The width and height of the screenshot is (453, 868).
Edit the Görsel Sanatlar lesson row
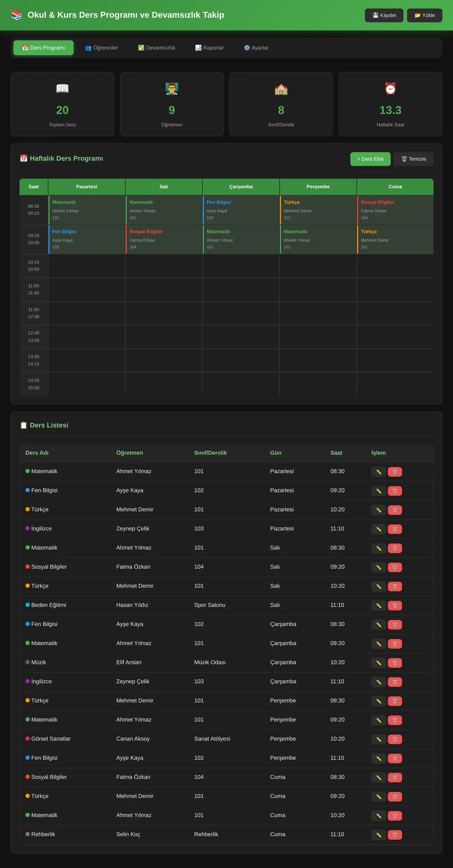pos(379,739)
